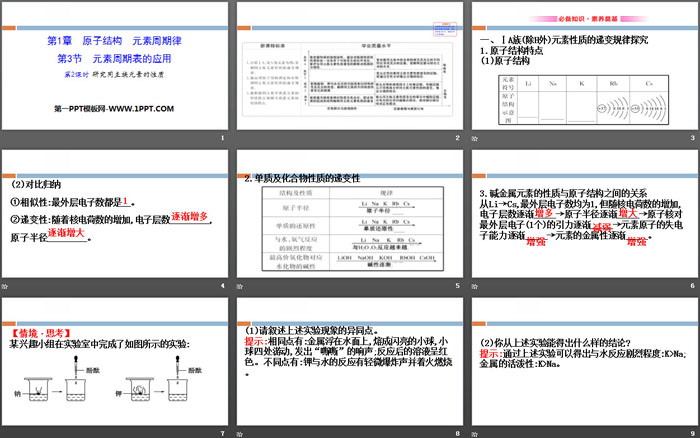Click slide number 7 label
The width and height of the screenshot is (700, 438).
222,434
